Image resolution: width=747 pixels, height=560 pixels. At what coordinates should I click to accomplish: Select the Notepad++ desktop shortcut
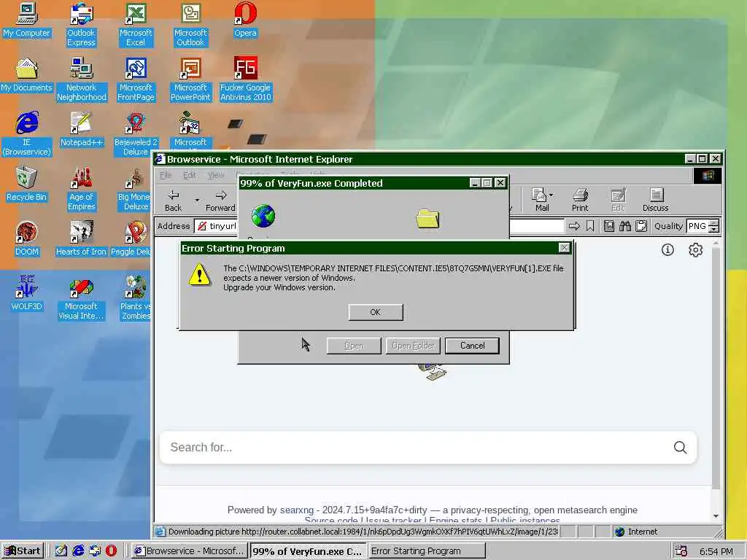[82, 130]
